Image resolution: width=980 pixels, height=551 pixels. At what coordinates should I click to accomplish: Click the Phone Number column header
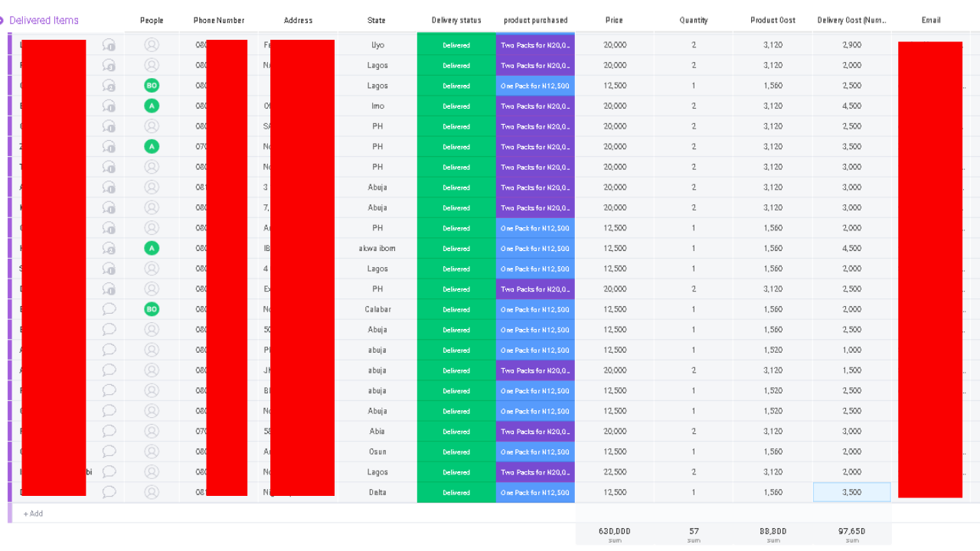point(219,21)
